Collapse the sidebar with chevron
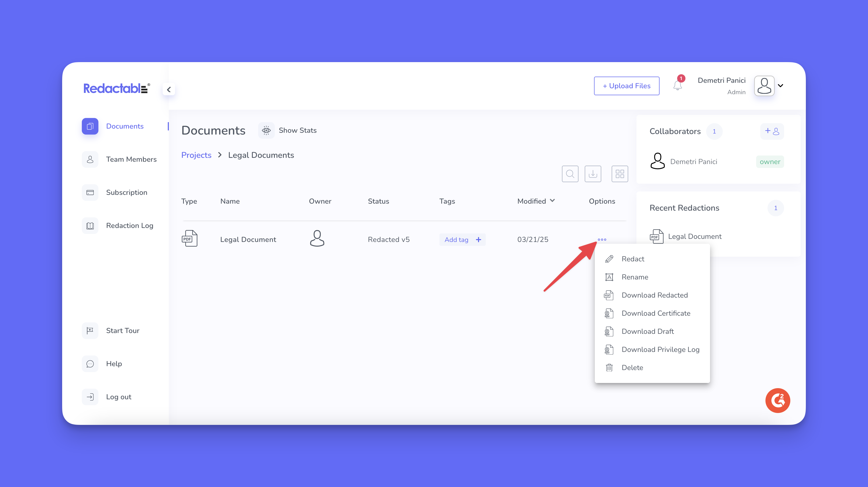 (x=169, y=90)
